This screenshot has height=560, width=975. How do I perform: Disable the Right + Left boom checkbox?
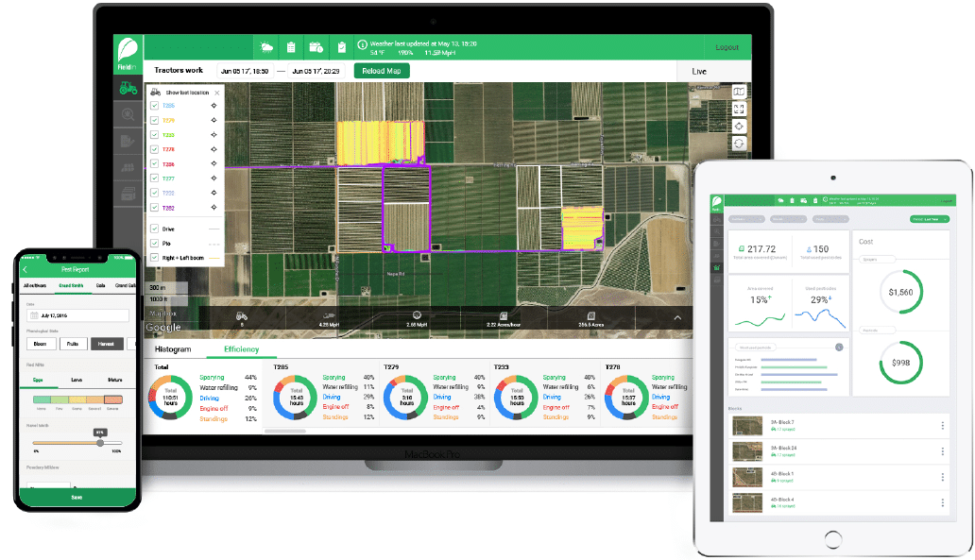point(154,257)
